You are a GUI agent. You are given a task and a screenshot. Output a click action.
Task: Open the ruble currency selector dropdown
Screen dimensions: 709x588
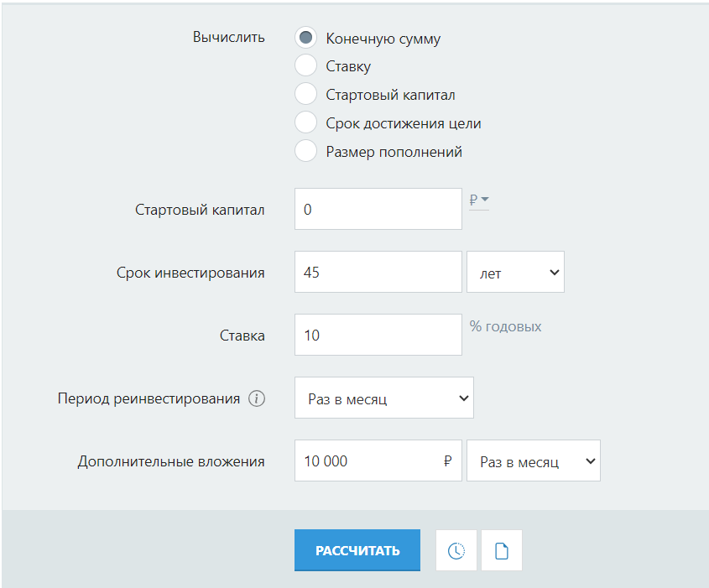479,200
